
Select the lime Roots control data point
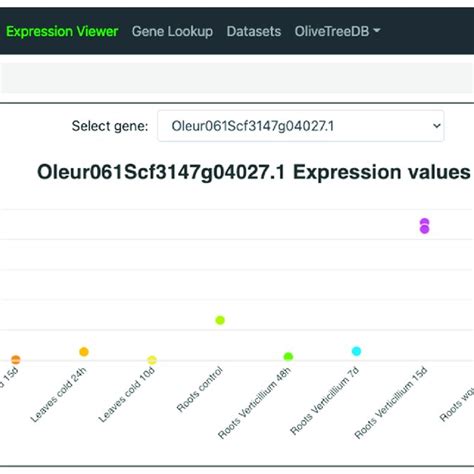[x=220, y=320]
